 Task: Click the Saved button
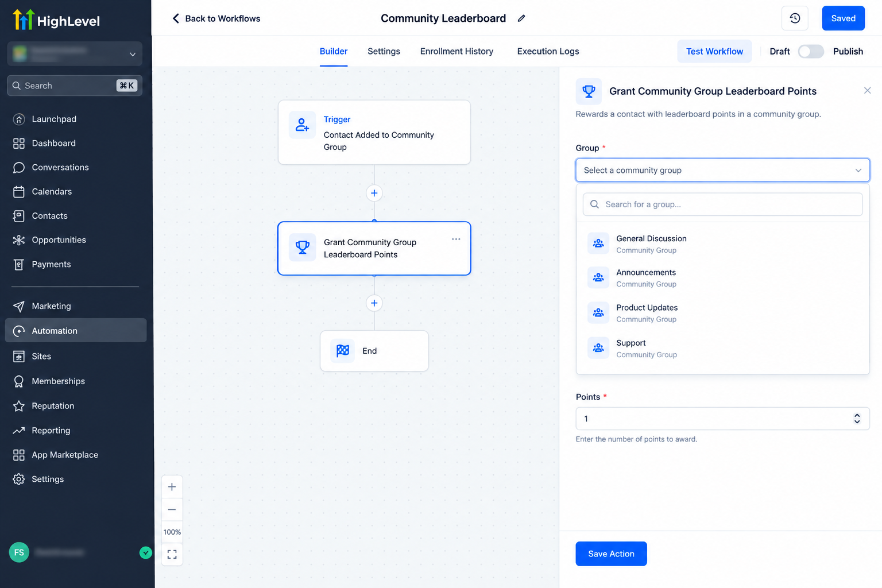[843, 18]
